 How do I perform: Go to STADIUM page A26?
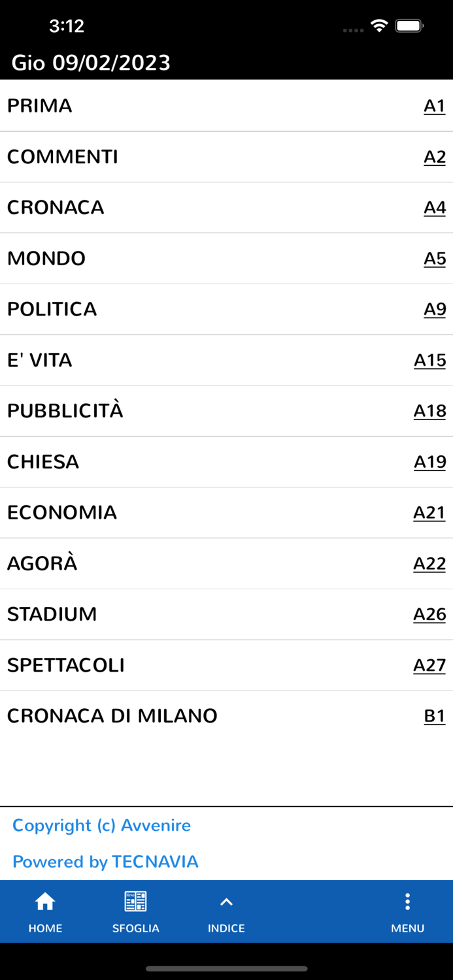tap(429, 614)
